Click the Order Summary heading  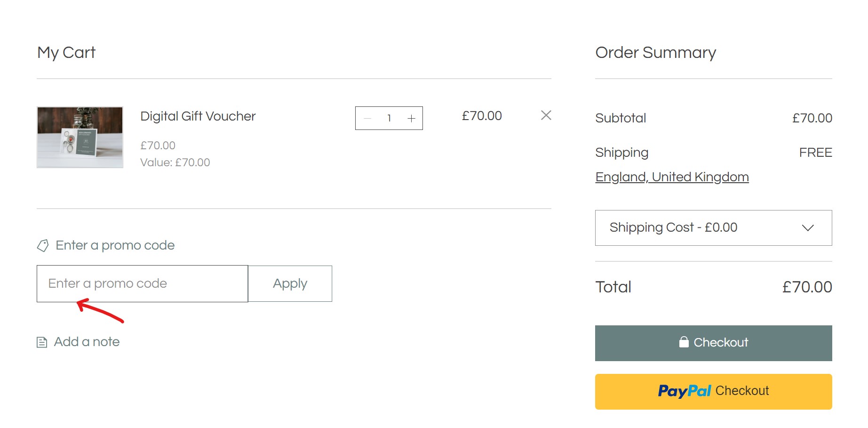(655, 52)
